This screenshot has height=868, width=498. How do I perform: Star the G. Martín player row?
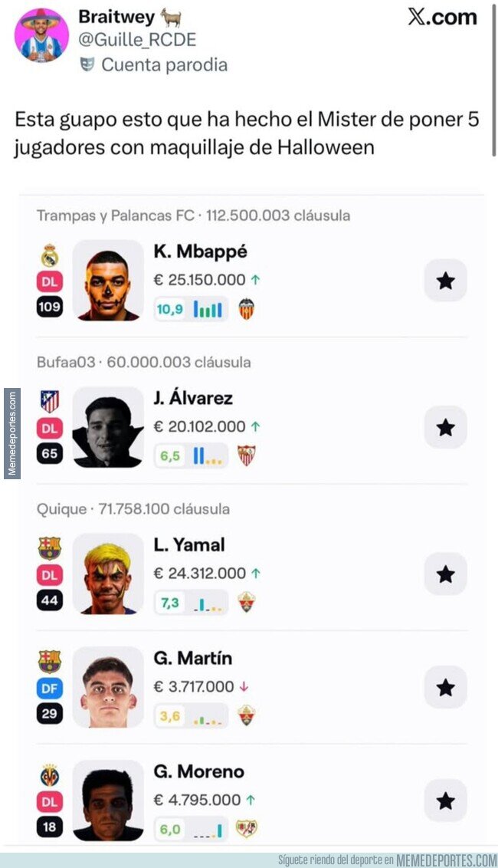pos(445,687)
